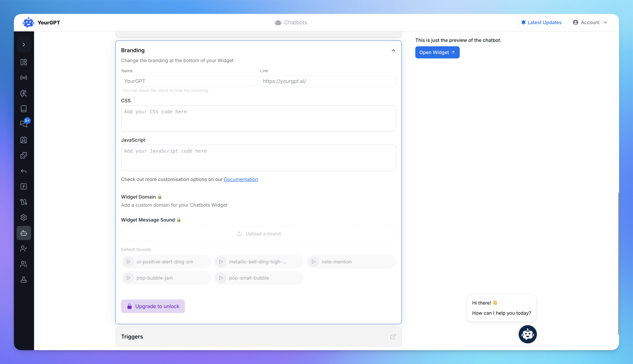Click the branding Link input field
Screen dimensions: 633x364
tap(328, 81)
